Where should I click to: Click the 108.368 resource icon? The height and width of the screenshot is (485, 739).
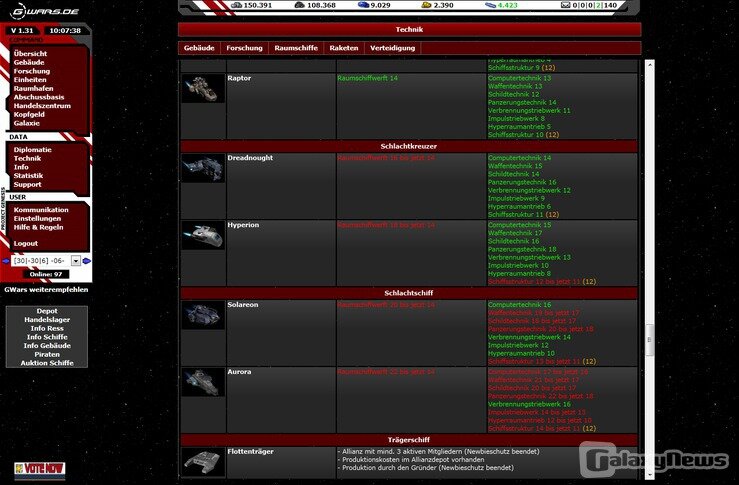coord(299,5)
